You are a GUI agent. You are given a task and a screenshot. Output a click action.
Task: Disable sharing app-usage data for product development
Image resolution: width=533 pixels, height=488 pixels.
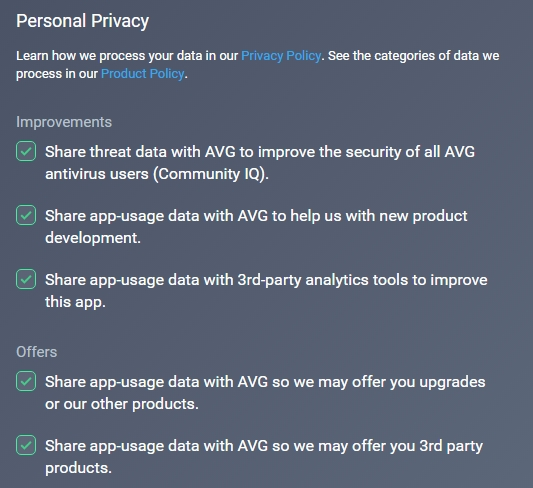click(26, 215)
